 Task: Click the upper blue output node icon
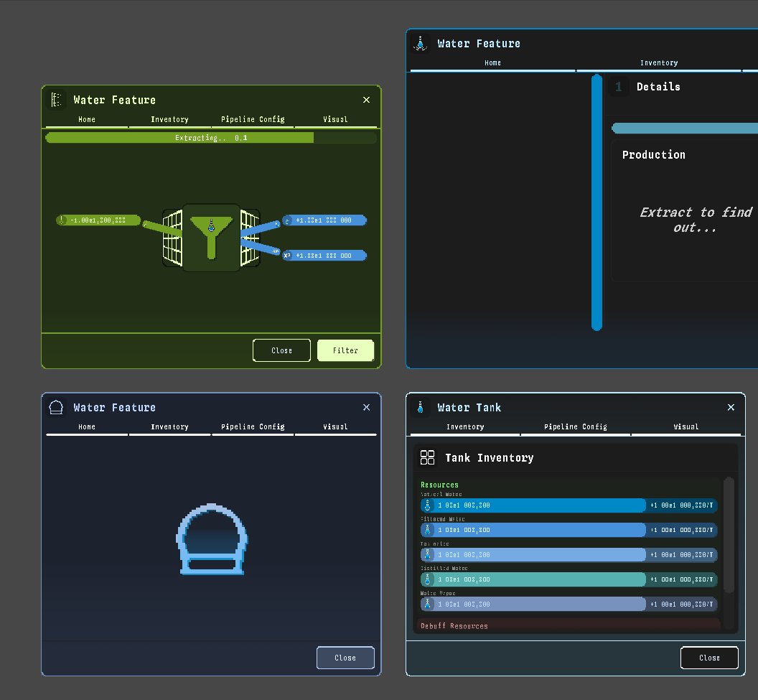pyautogui.click(x=287, y=220)
